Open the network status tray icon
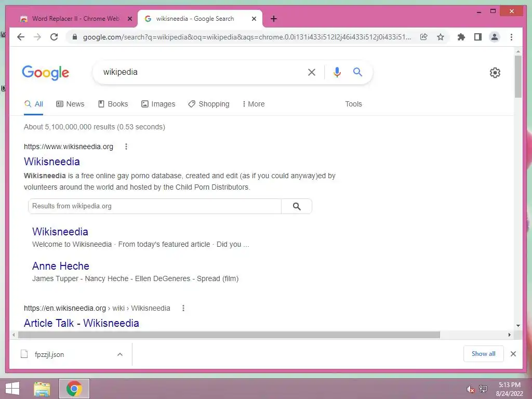Screen dimensions: 532x399 [x=483, y=389]
